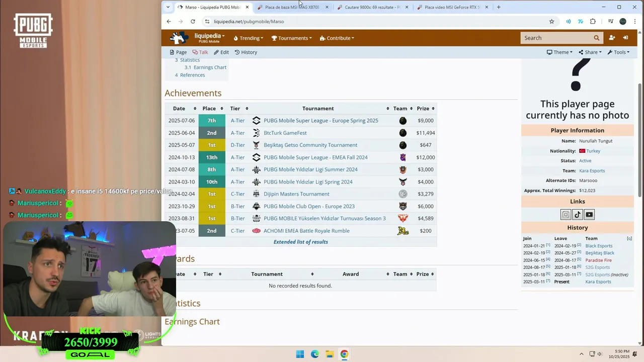Screen dimensions: 644x362
Task: Open the Dijipin Masters Tournament link
Action: 296,194
